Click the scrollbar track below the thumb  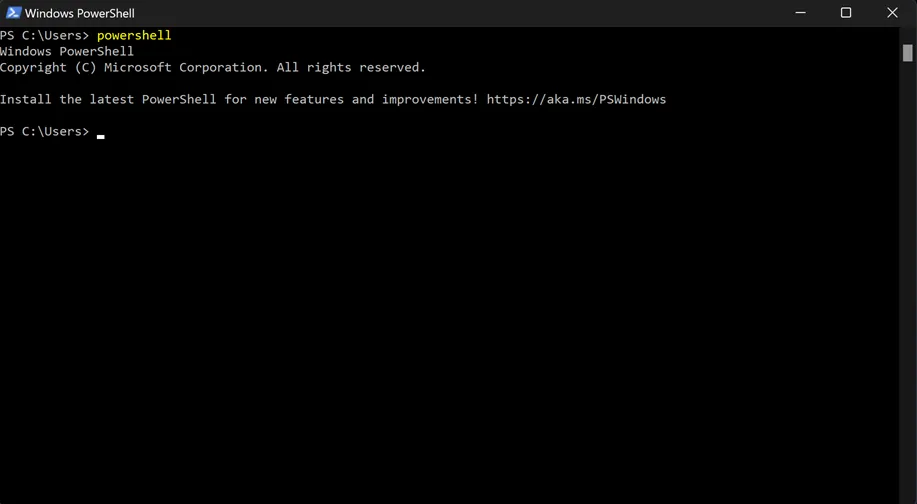(x=908, y=281)
